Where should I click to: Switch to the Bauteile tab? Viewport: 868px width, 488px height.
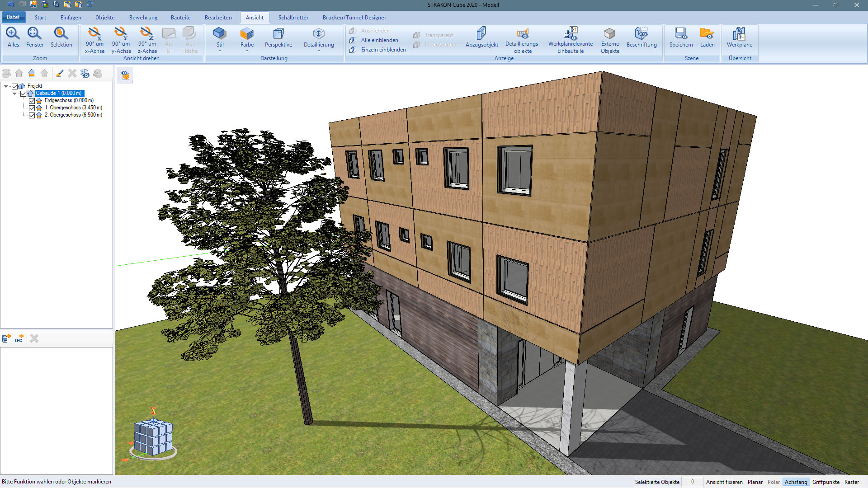180,18
